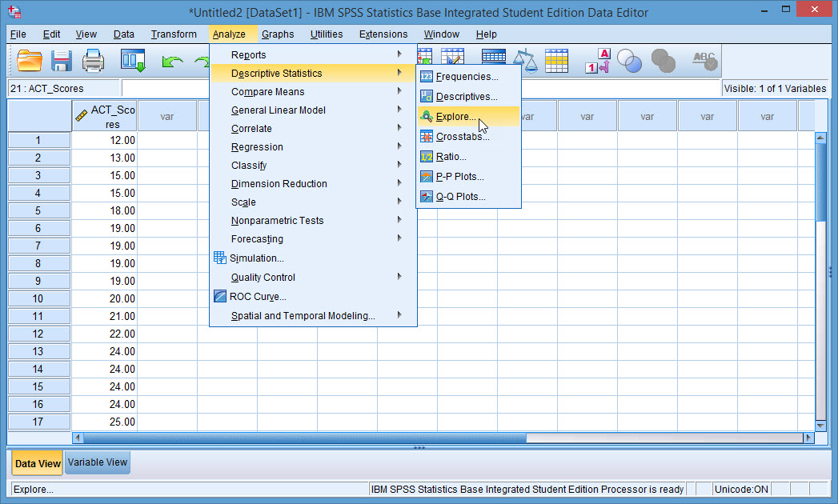Screen dimensions: 838x504
Task: Click the Simulation icon in Analyze menu
Action: click(x=219, y=258)
